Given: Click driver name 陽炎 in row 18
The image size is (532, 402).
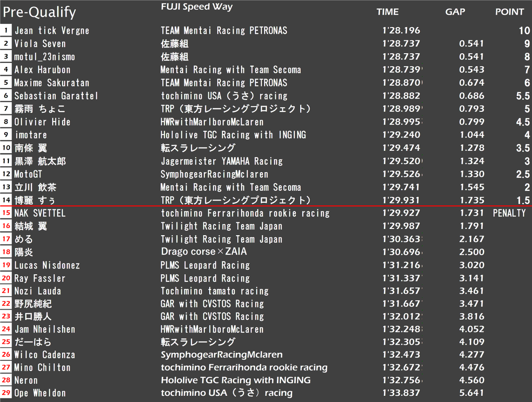Looking at the screenshot, I should click(24, 252).
